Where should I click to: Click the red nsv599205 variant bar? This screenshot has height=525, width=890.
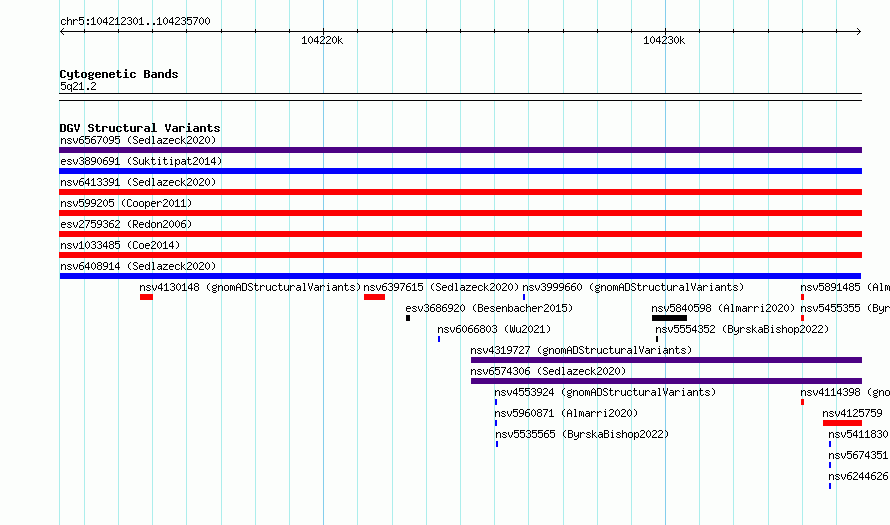pyautogui.click(x=460, y=213)
